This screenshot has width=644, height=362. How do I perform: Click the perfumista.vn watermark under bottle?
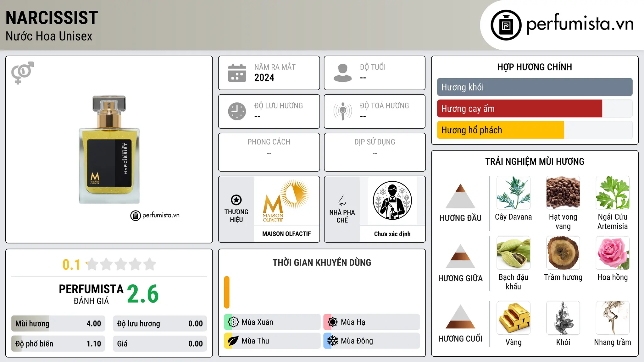coord(155,215)
